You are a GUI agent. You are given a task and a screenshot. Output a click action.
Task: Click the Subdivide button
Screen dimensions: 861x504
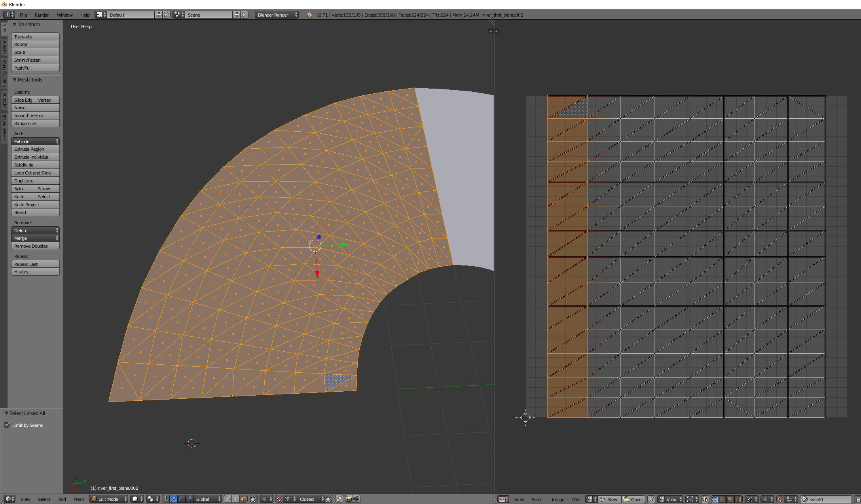35,165
